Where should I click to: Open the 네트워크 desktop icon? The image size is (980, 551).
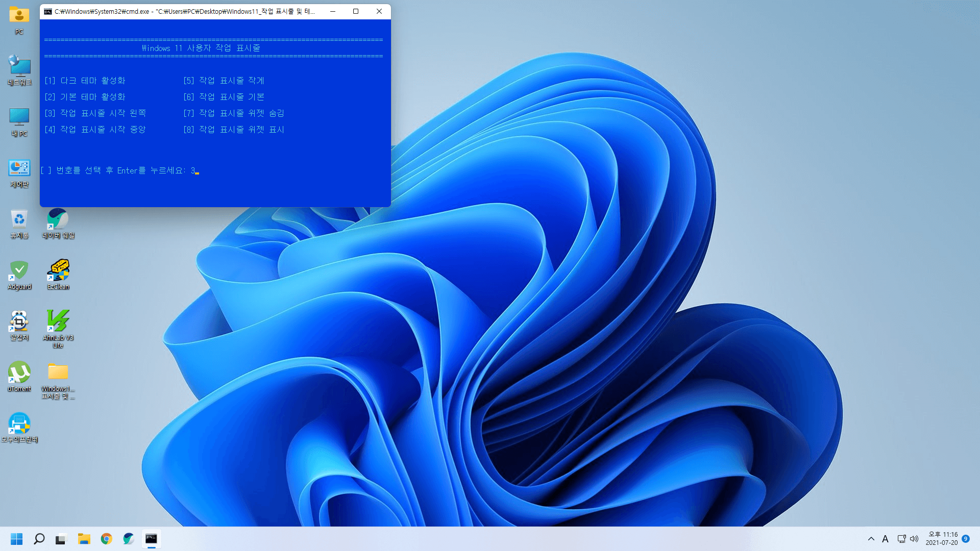pyautogui.click(x=19, y=70)
